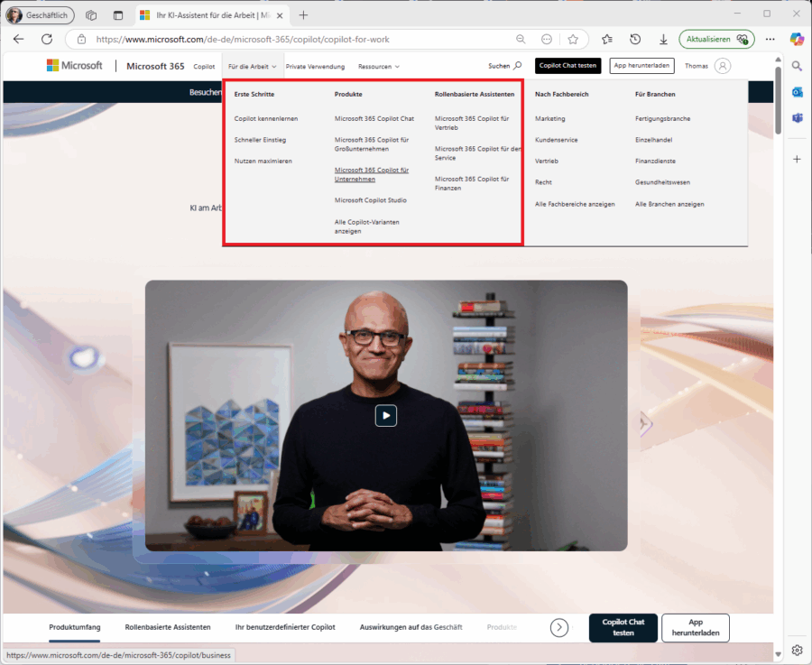Viewport: 812px width, 665px height.
Task: Click Alle Branchen anzeigen
Action: pyautogui.click(x=669, y=204)
